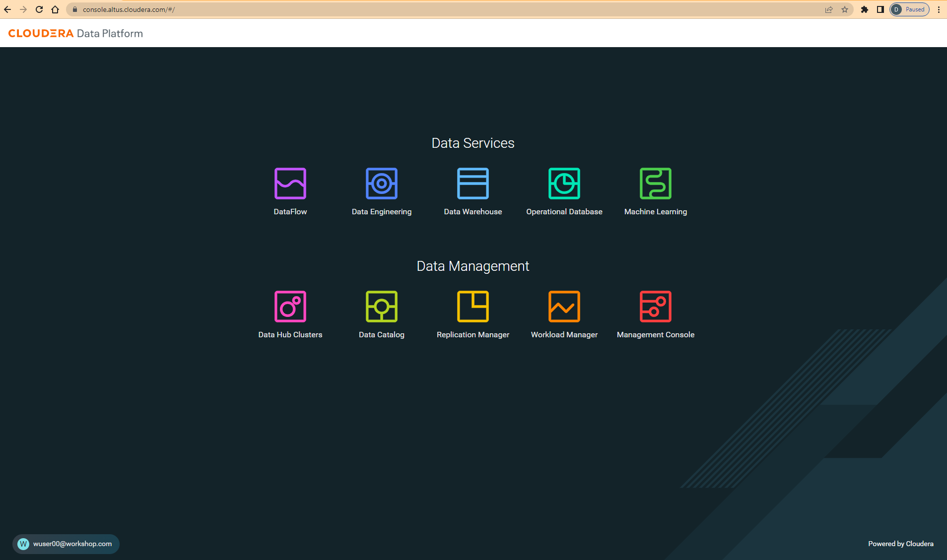Click the Operational Database label
Image resolution: width=947 pixels, height=560 pixels.
click(564, 212)
